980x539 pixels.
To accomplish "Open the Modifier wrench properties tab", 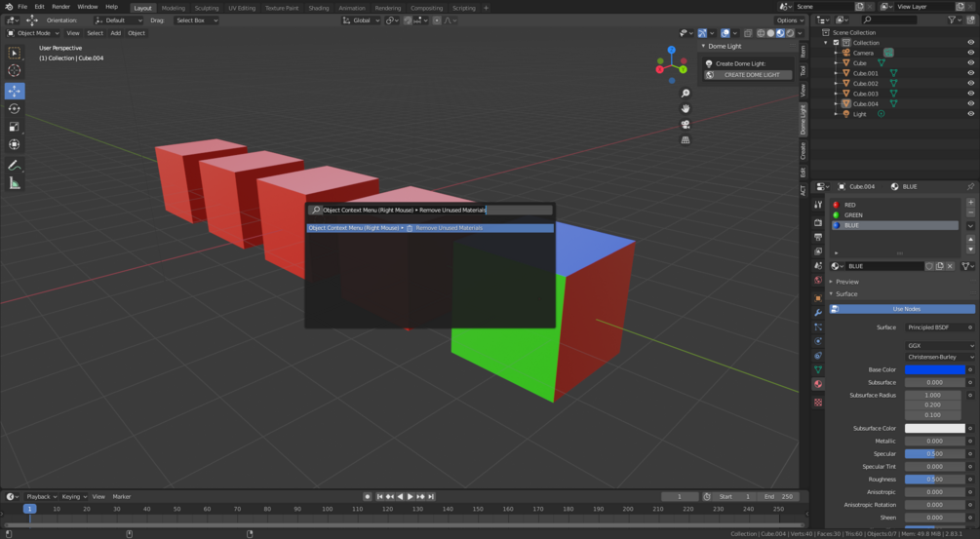I will (x=818, y=312).
